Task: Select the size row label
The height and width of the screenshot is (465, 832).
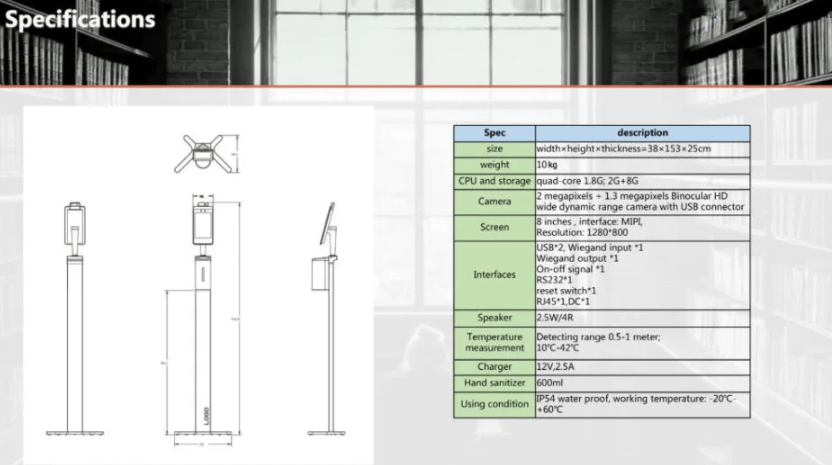Action: pyautogui.click(x=494, y=148)
